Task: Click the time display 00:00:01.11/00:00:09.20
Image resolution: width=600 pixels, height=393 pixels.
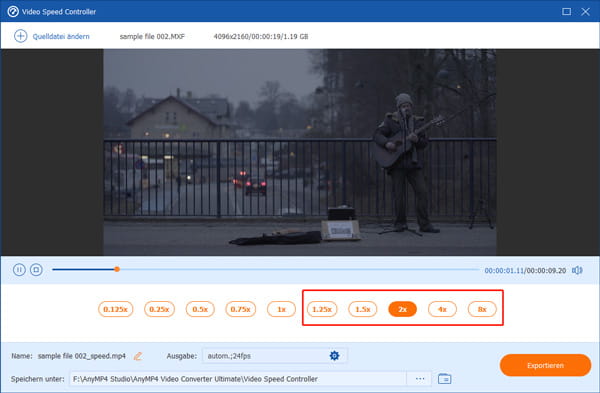Action: (525, 271)
